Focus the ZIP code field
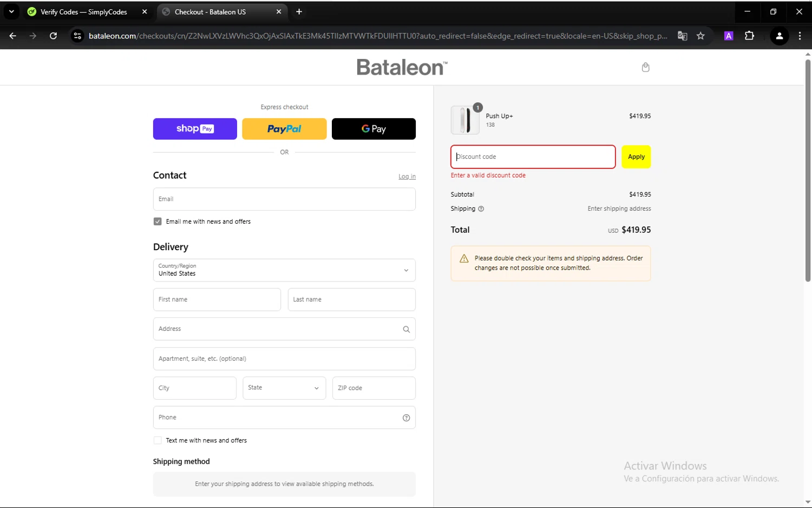This screenshot has height=508, width=812. pyautogui.click(x=374, y=388)
